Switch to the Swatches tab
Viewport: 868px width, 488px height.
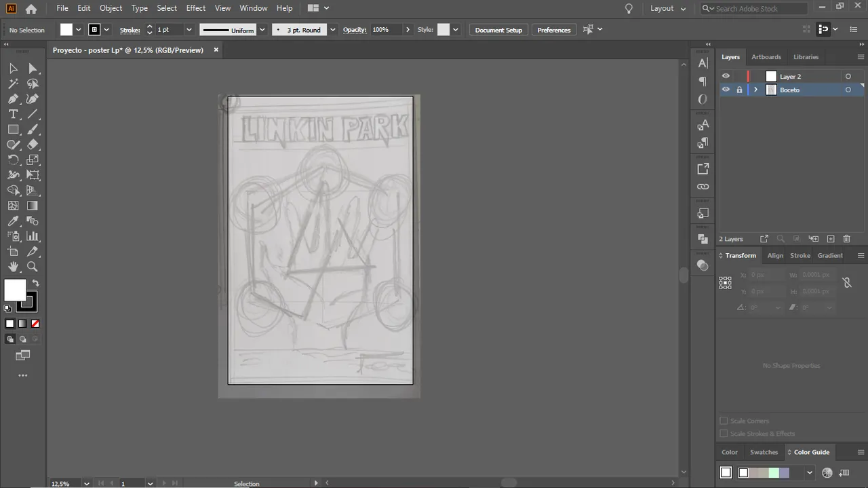pos(764,452)
